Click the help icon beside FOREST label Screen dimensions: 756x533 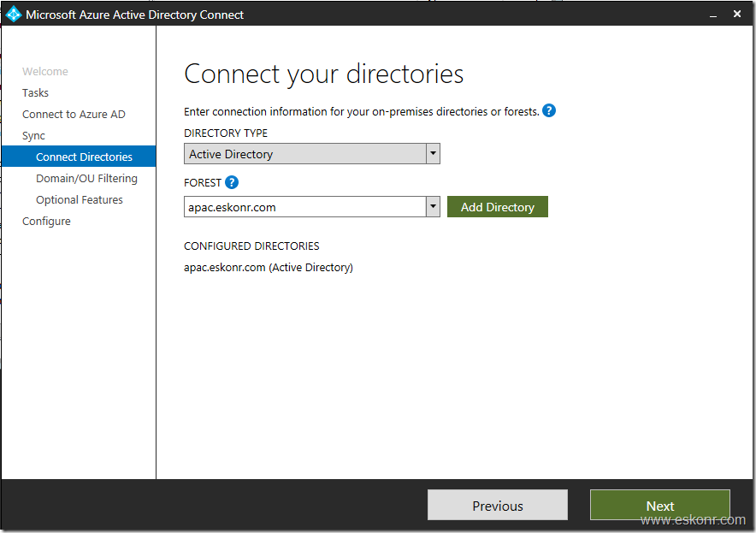tap(231, 182)
